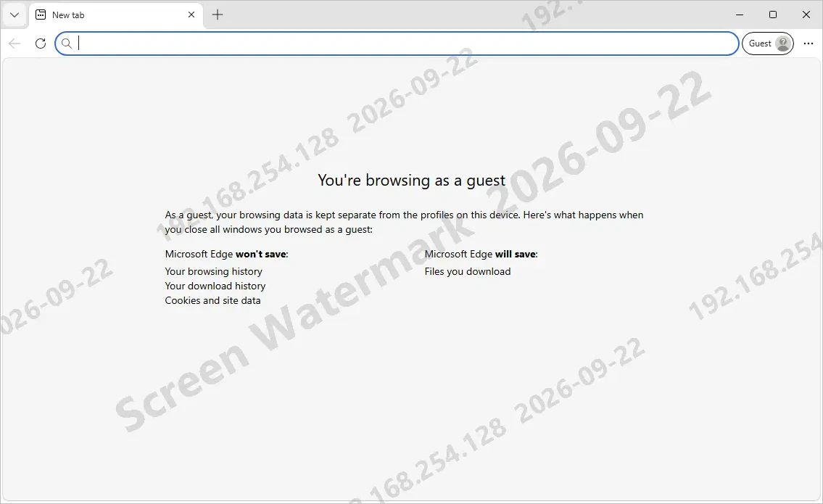Click the Microsoft Edge will save label
This screenshot has height=504, width=823.
(481, 254)
